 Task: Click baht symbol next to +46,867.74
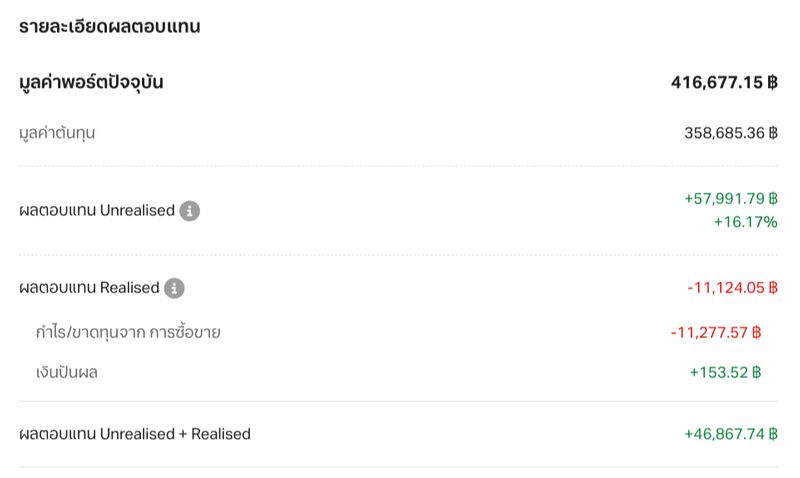click(773, 434)
